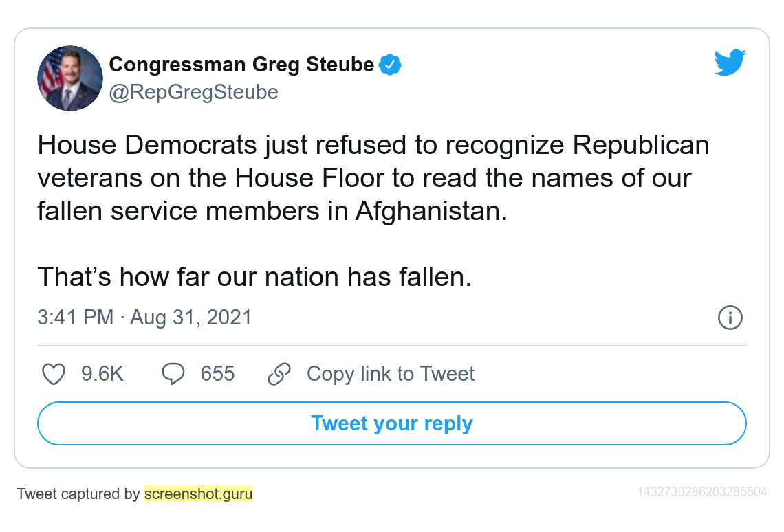Click the 9.6K likes count

pyautogui.click(x=102, y=374)
